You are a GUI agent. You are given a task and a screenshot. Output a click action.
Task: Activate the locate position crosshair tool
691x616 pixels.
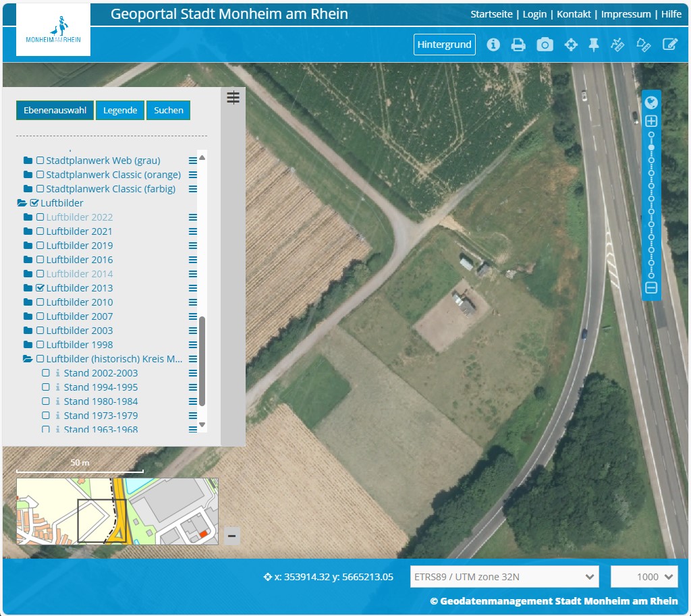click(571, 45)
